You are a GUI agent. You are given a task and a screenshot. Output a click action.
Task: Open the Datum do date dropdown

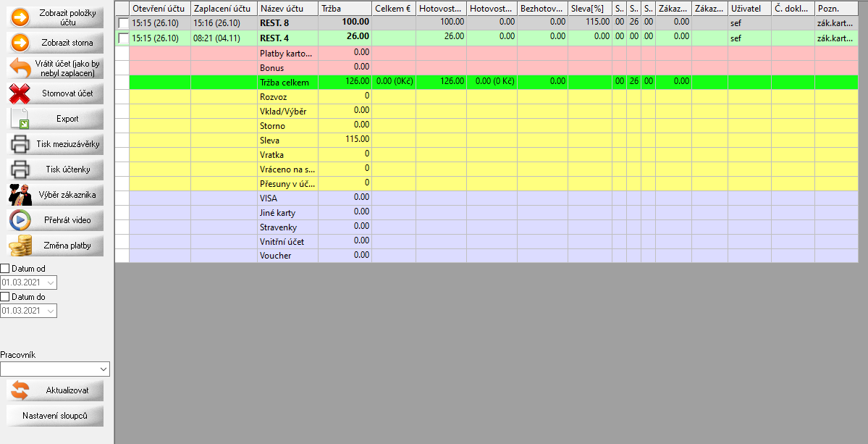(x=50, y=311)
